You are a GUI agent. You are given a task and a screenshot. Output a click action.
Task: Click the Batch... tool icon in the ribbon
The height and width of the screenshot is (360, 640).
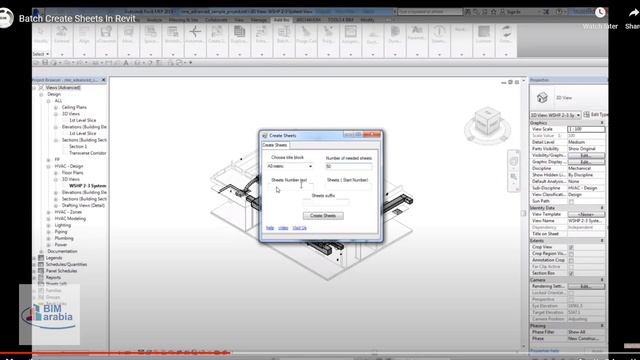(x=284, y=32)
